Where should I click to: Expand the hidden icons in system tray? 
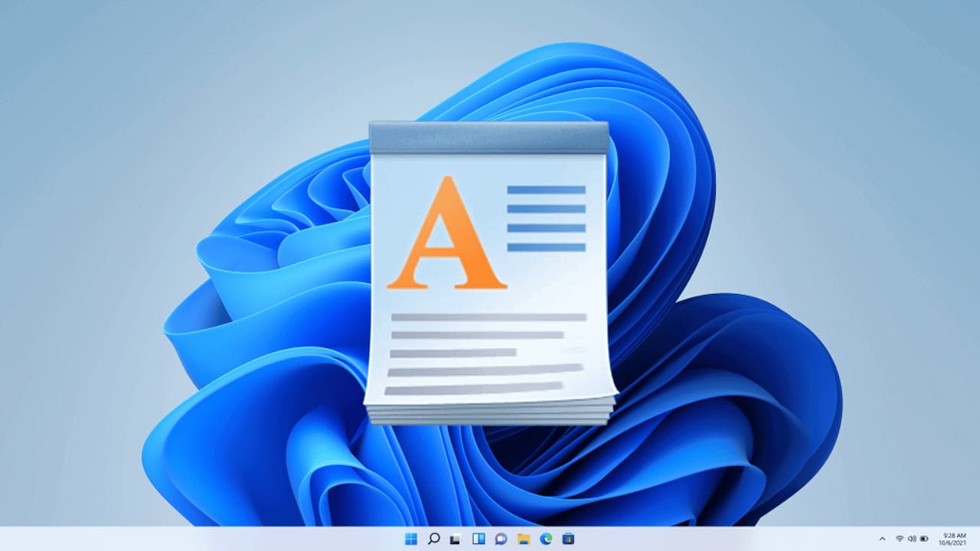(882, 540)
